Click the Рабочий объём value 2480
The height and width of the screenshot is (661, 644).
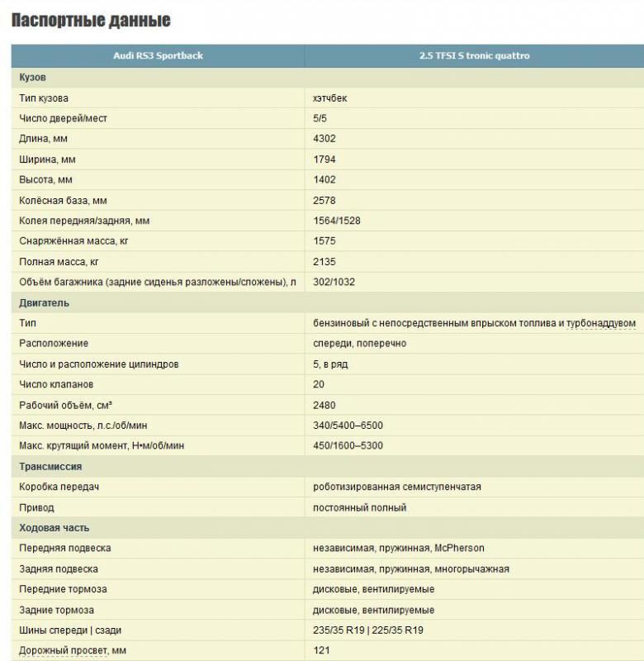pyautogui.click(x=324, y=405)
